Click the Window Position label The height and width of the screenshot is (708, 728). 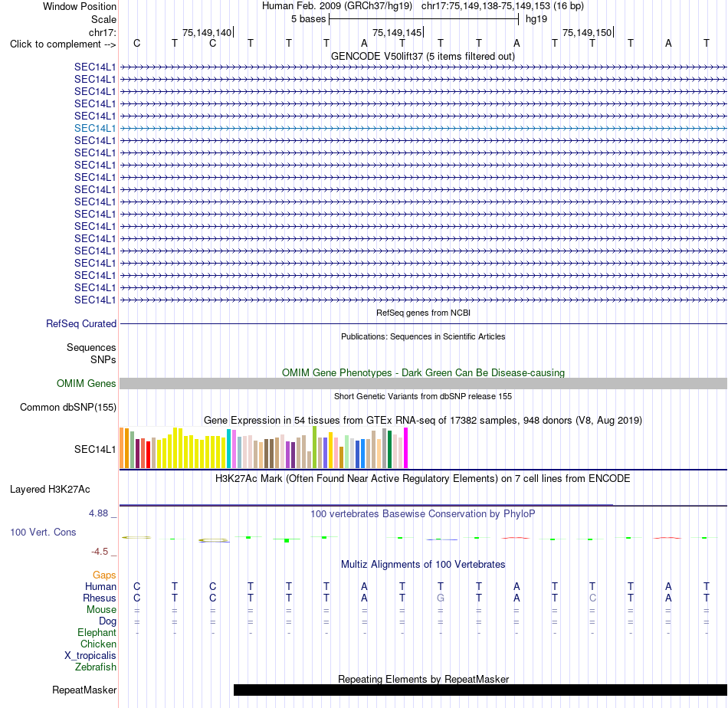pyautogui.click(x=80, y=6)
